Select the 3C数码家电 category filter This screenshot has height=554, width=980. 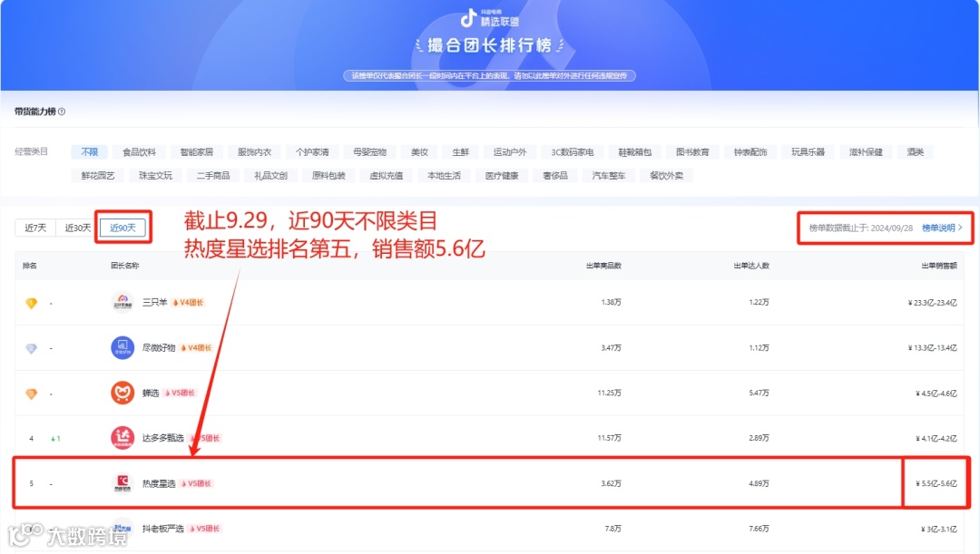[x=573, y=151]
